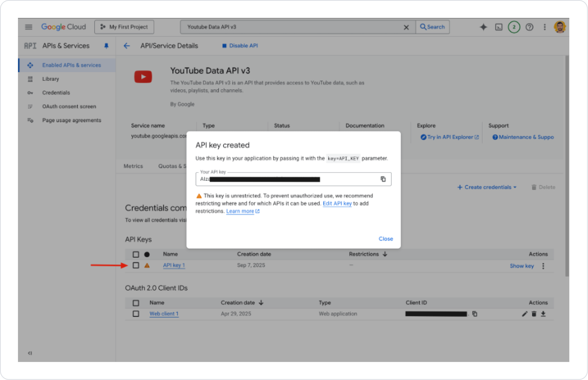Image resolution: width=588 pixels, height=380 pixels.
Task: Click the YouTube logo icon
Action: [143, 77]
